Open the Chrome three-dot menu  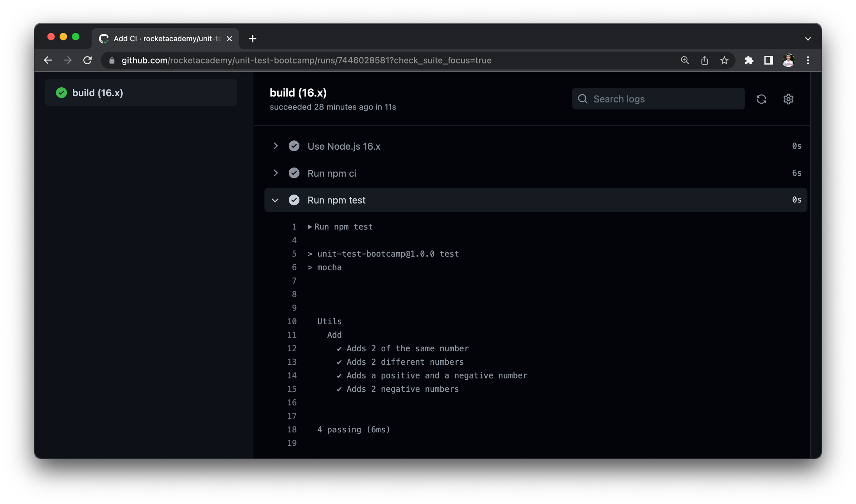(808, 60)
